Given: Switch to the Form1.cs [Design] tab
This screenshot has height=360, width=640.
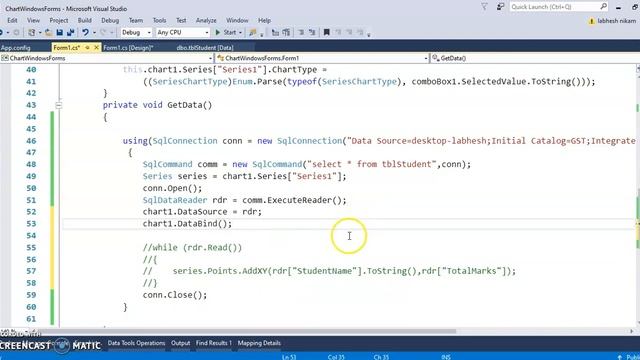Looking at the screenshot, I should 128,48.
